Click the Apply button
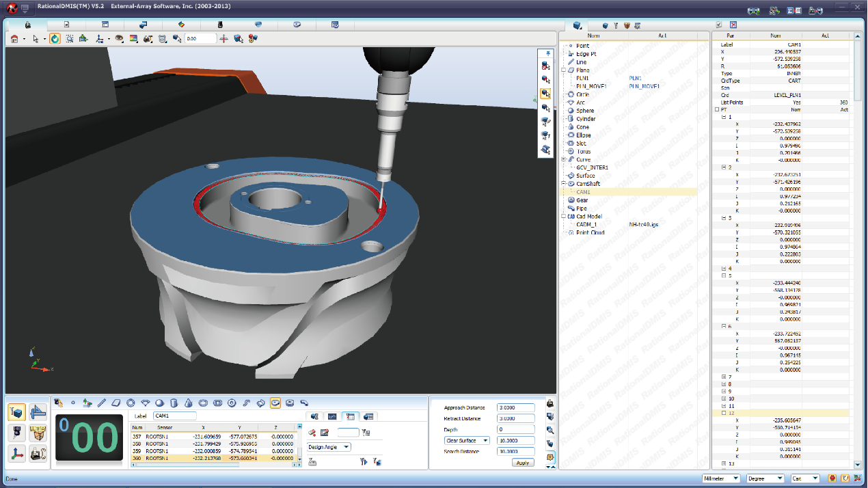868x488 pixels. 523,463
